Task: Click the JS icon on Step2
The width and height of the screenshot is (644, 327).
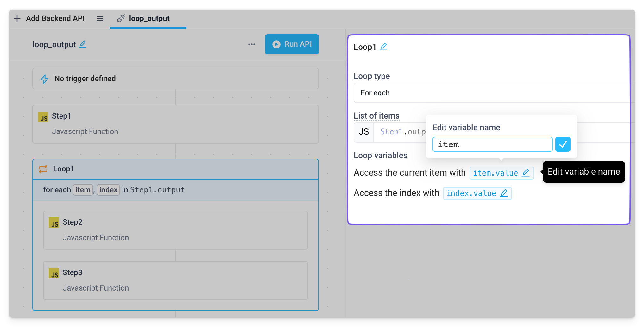Action: tap(54, 223)
